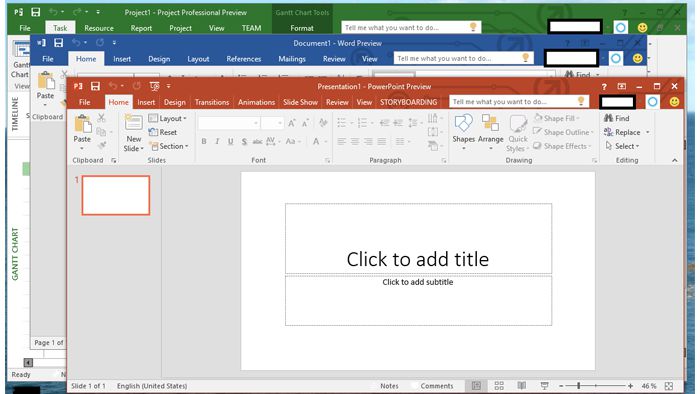Screen dimensions: 700x394
Task: Click Numbering list icon in PowerPoint Paragraph group
Action: click(362, 123)
